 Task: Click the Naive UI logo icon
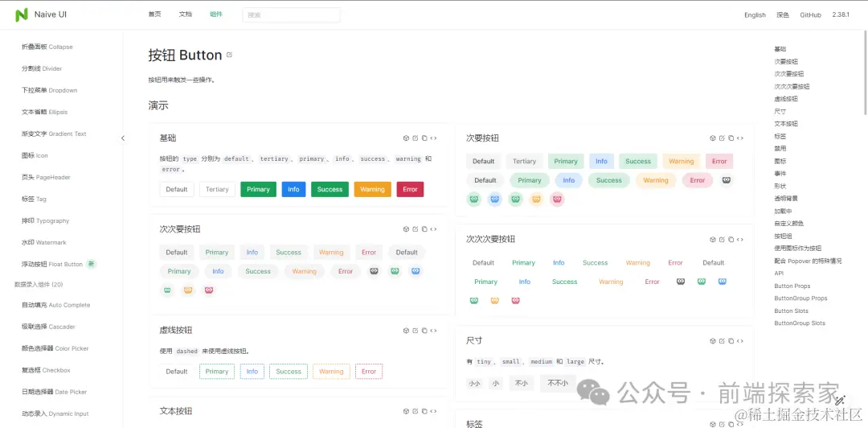click(x=22, y=15)
